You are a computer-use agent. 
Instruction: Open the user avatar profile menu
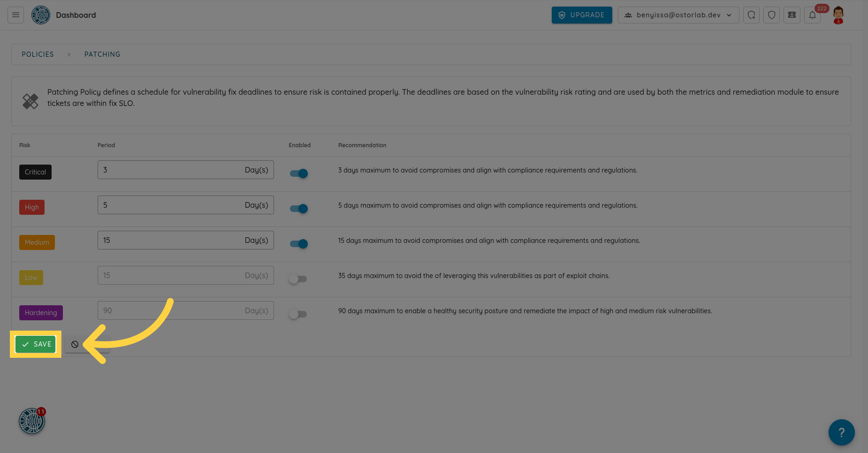point(838,15)
